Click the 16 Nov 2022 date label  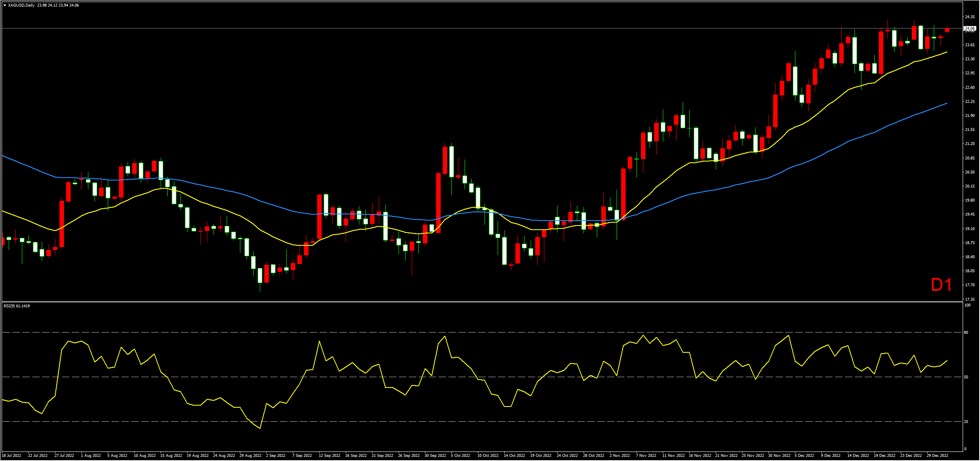click(x=700, y=456)
